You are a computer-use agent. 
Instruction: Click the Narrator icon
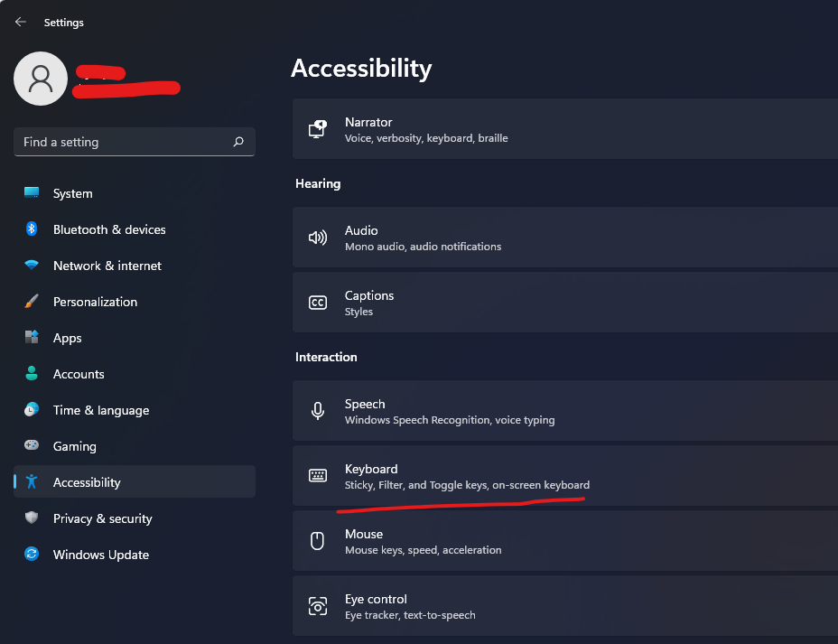(x=318, y=129)
